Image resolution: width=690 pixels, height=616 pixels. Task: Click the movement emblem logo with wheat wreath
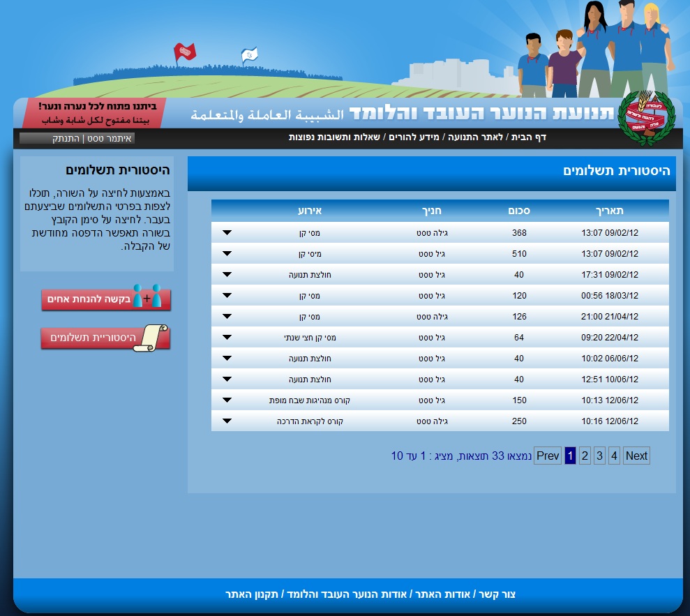[x=647, y=117]
